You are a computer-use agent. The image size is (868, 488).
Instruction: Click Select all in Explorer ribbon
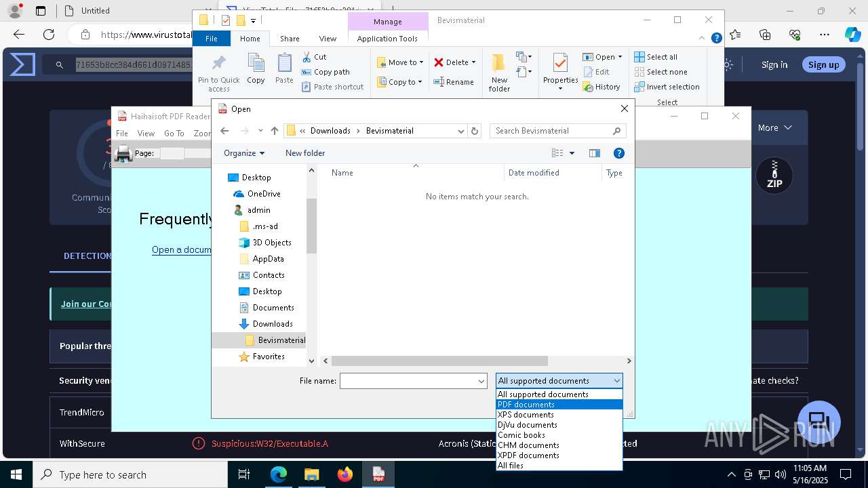point(656,57)
